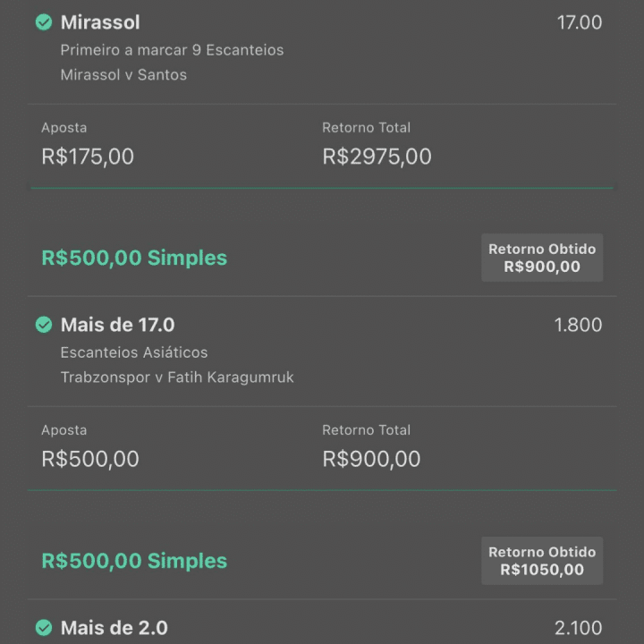Image resolution: width=644 pixels, height=644 pixels.
Task: Click the green check icon beside Mirassol
Action: (44, 22)
